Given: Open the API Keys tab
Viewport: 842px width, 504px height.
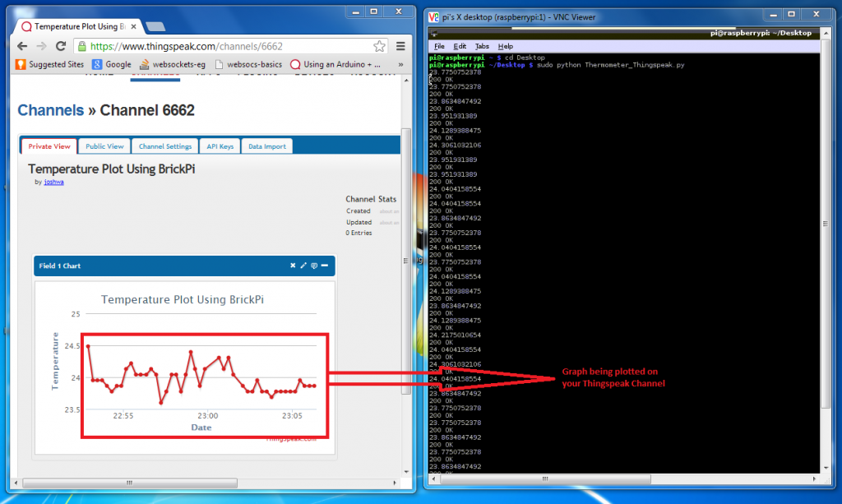Looking at the screenshot, I should [x=220, y=146].
